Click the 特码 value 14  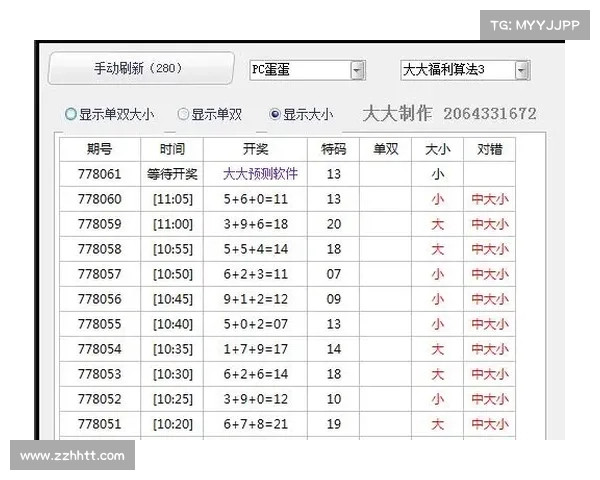[x=334, y=349]
